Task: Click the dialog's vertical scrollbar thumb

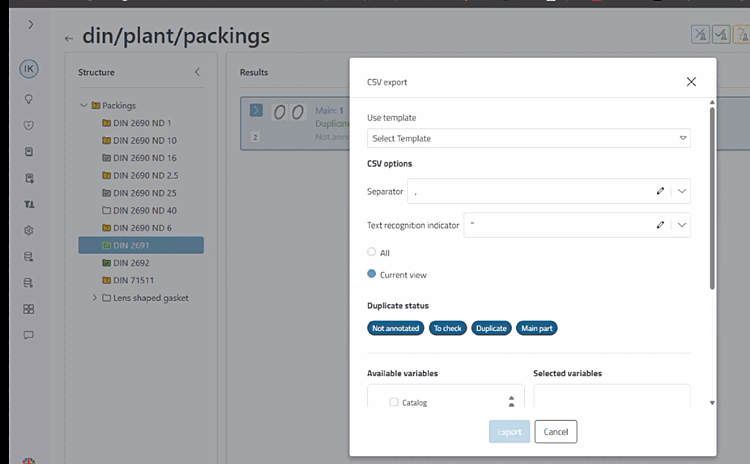Action: coord(712,198)
